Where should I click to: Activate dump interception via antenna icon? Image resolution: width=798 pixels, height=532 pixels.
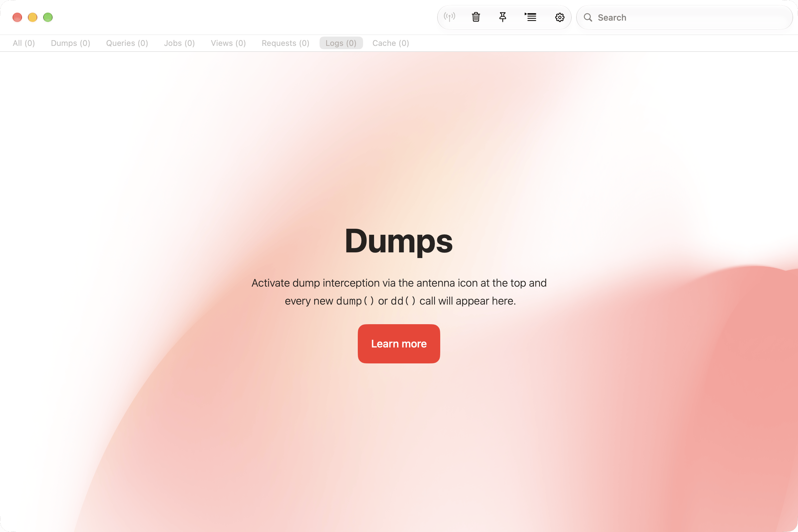pyautogui.click(x=449, y=17)
